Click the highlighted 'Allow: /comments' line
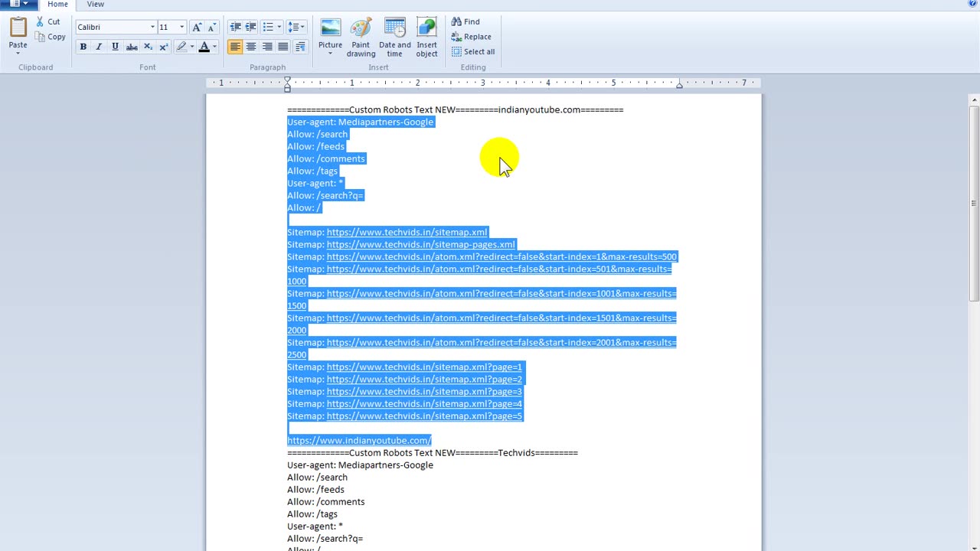Screen dimensions: 980x551 326,158
